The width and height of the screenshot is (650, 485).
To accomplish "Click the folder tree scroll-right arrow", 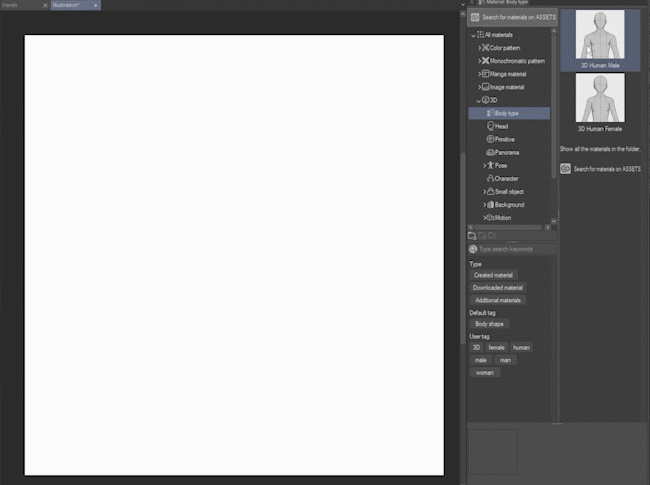I will click(x=548, y=228).
